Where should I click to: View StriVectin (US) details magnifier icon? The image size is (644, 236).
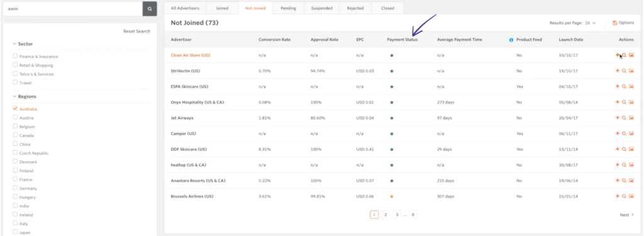(x=624, y=71)
